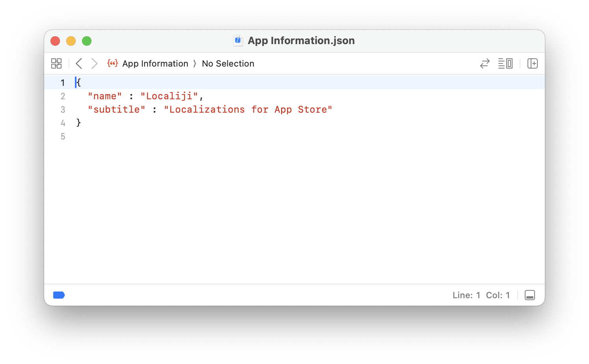The height and width of the screenshot is (364, 589).
Task: Click the opening brace on line 1
Action: coord(78,83)
